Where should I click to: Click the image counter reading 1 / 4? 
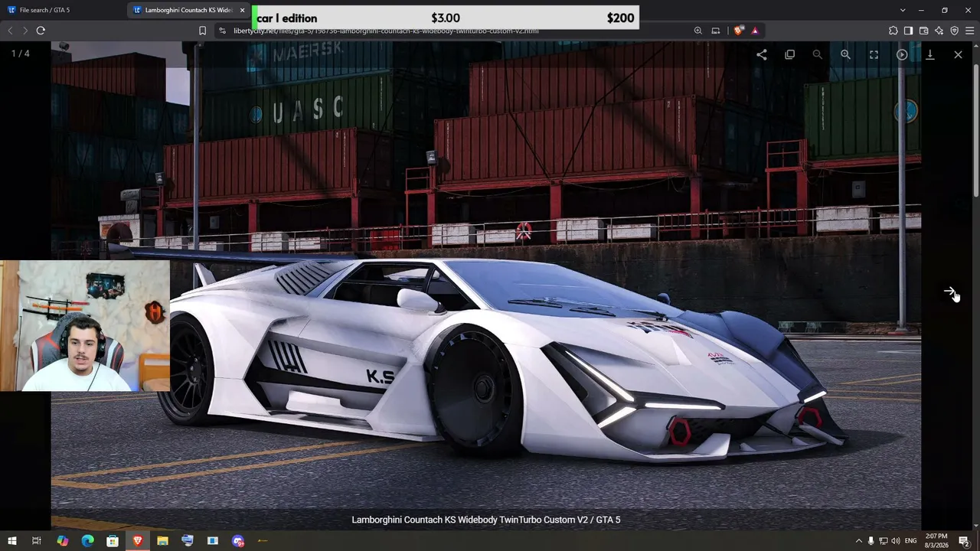tap(21, 54)
